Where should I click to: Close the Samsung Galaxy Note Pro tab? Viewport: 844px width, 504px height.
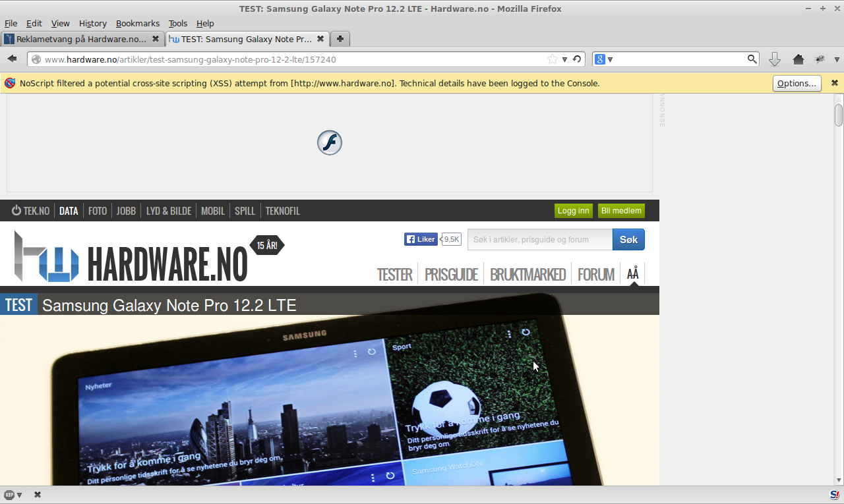[321, 39]
